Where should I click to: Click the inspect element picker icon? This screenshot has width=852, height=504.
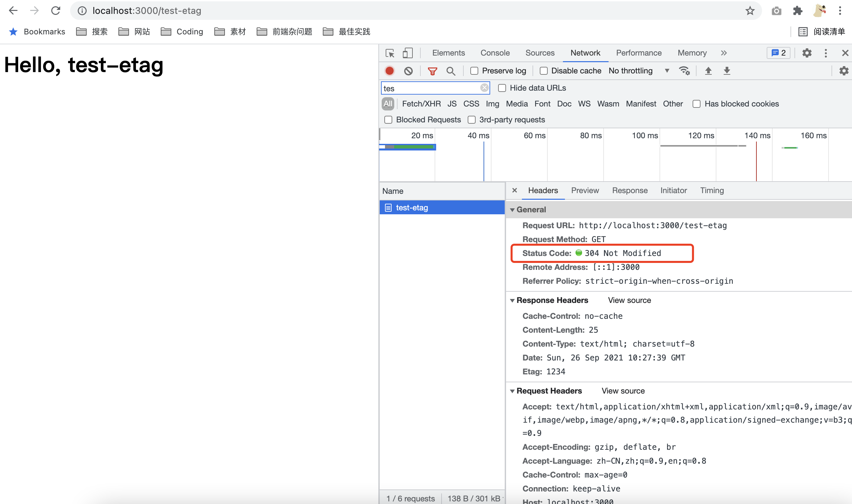[x=390, y=53]
